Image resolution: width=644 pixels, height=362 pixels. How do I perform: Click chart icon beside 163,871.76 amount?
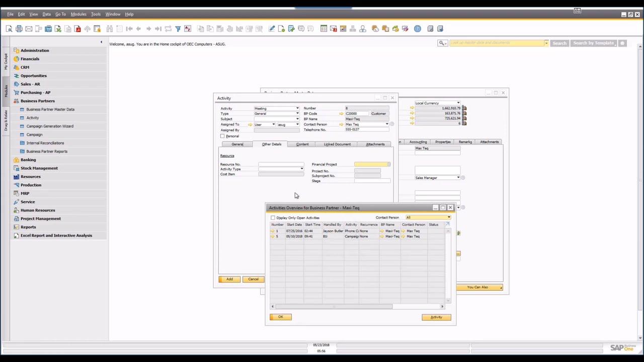click(464, 113)
